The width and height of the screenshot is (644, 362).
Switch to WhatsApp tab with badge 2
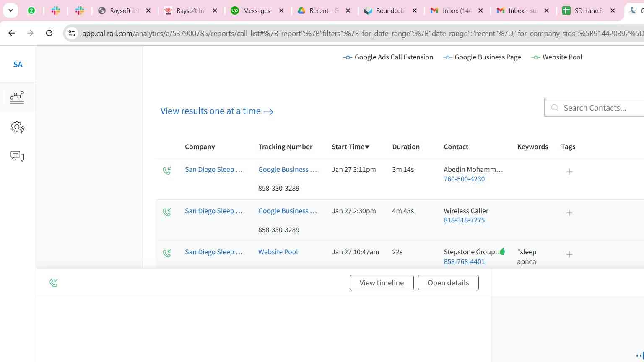31,11
